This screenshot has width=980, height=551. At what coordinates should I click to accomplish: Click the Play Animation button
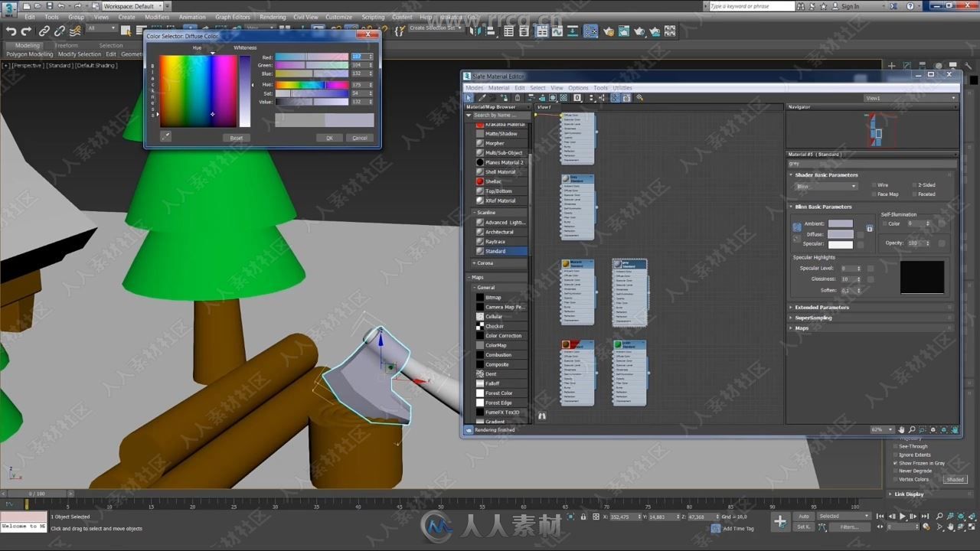point(903,517)
